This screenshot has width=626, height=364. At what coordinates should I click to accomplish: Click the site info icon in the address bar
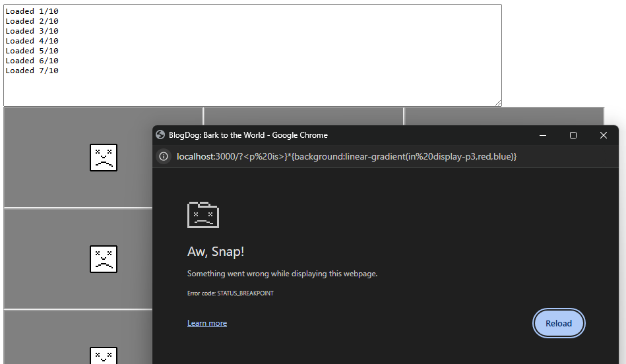point(164,156)
